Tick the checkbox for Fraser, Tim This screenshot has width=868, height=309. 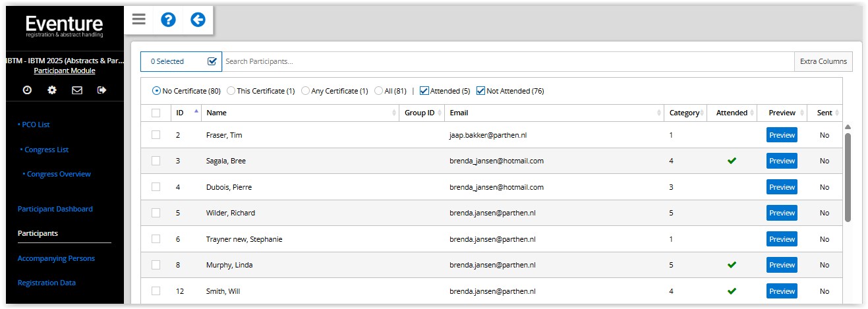click(156, 135)
